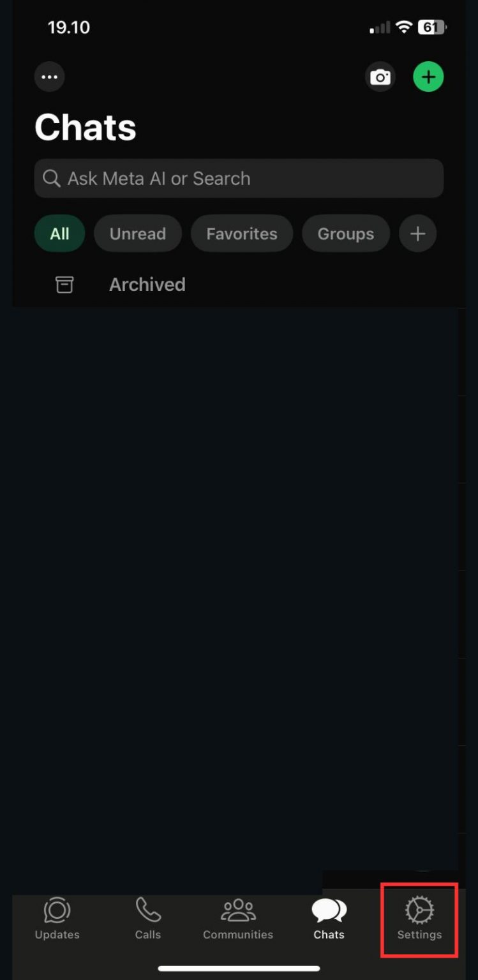Viewport: 478px width, 980px height.
Task: Open the Updates tab icon
Action: pos(57,910)
